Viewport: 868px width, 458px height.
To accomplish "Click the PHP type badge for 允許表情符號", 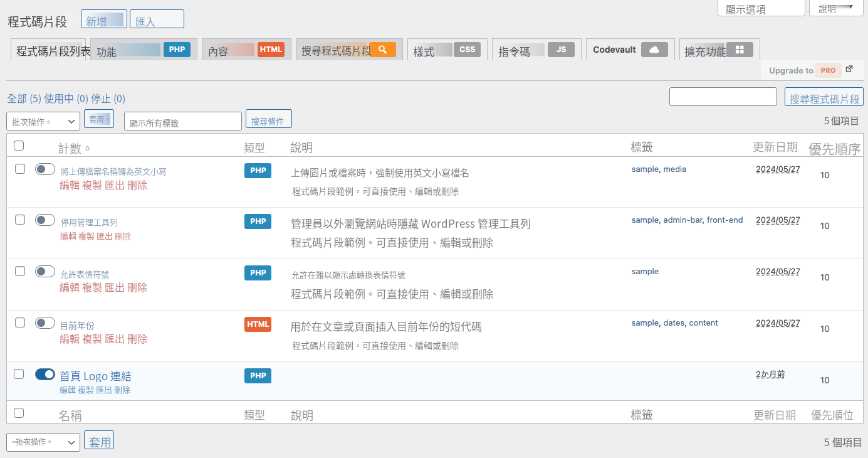I will 258,273.
